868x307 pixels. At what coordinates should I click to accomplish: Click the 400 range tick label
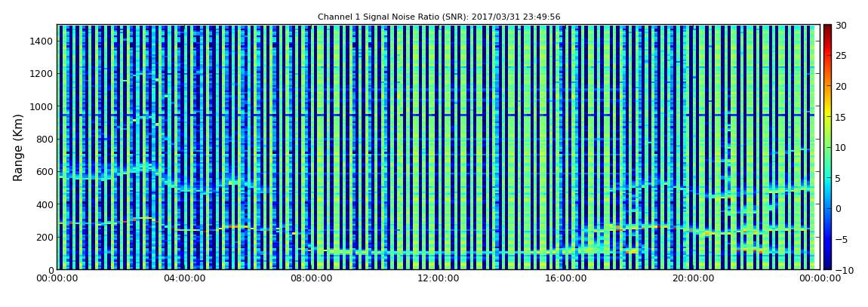(45, 204)
